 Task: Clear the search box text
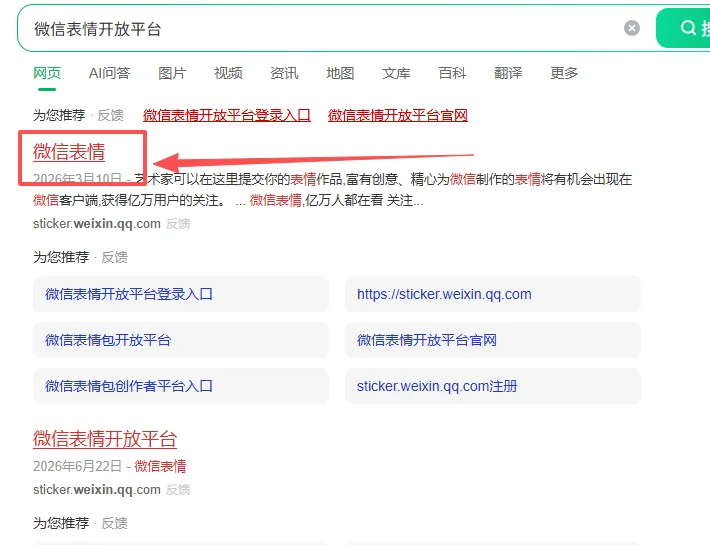632,28
